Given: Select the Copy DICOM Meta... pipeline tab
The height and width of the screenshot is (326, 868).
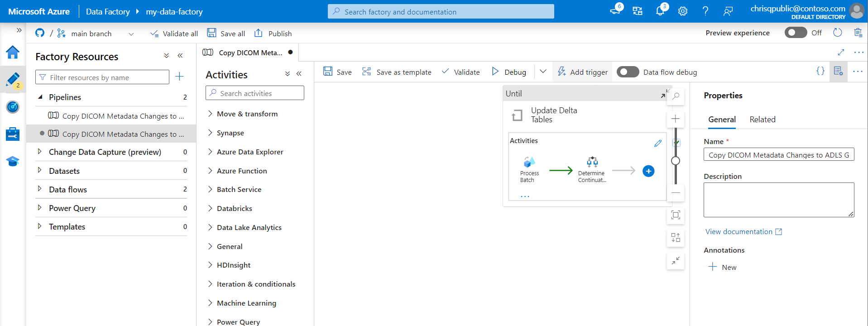Looking at the screenshot, I should (250, 53).
